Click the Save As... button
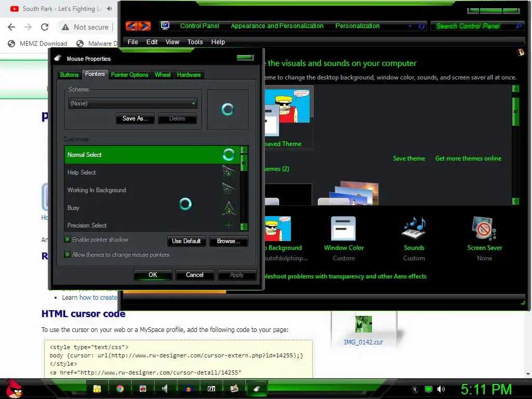532x399 pixels. tap(135, 118)
